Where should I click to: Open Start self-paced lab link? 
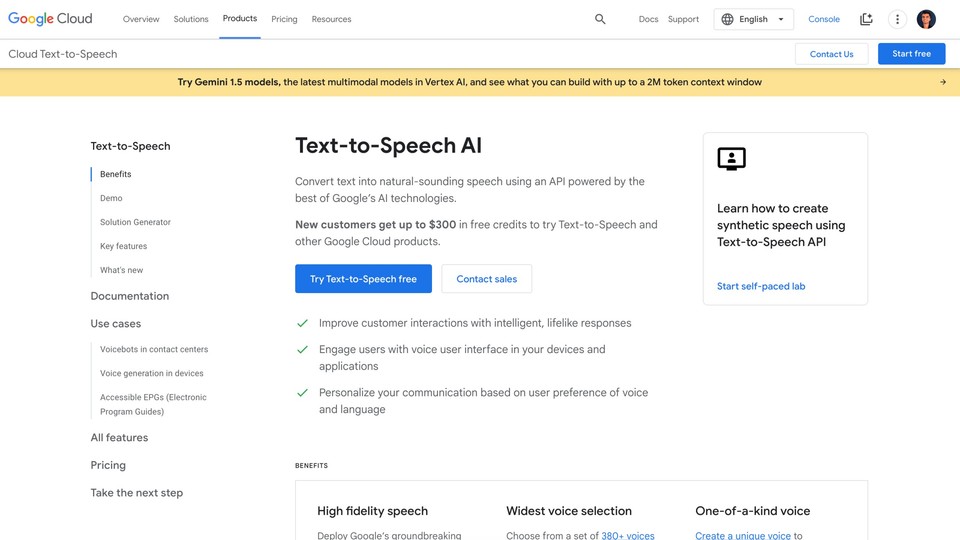pyautogui.click(x=761, y=286)
